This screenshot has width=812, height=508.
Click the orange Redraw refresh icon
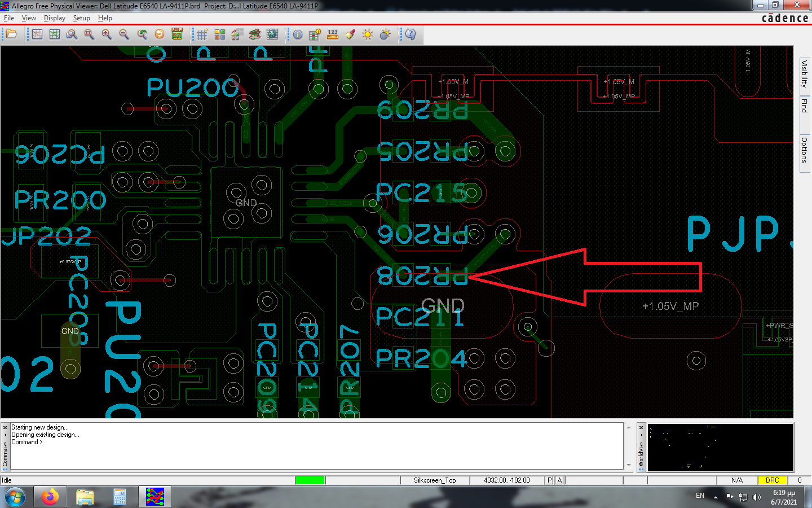[x=160, y=34]
